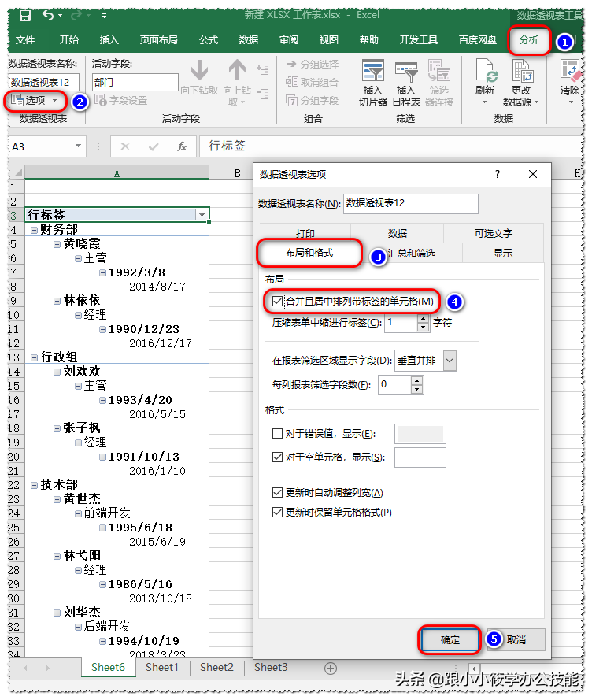Save the workbook with the save icon
The height and width of the screenshot is (700, 592).
tap(25, 16)
